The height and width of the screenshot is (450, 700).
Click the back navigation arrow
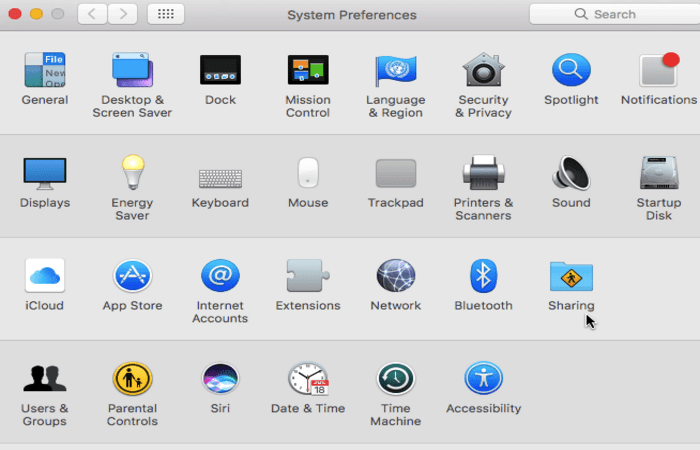click(x=92, y=14)
